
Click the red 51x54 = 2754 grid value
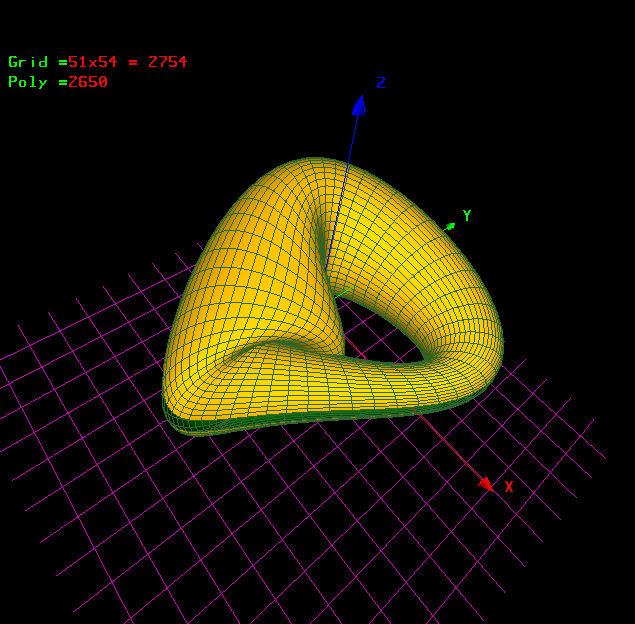pyautogui.click(x=127, y=62)
